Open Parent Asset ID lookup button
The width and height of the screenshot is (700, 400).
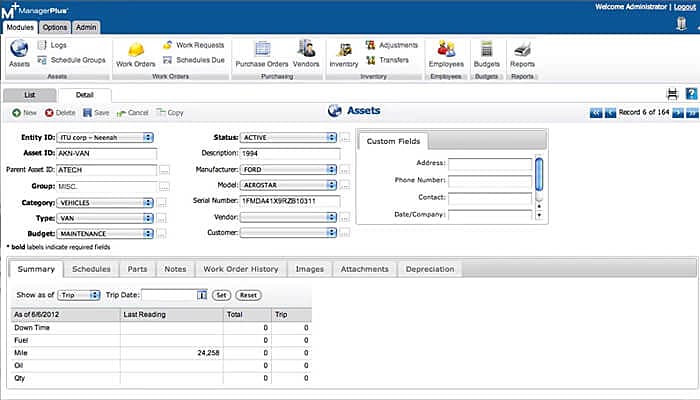[164, 170]
